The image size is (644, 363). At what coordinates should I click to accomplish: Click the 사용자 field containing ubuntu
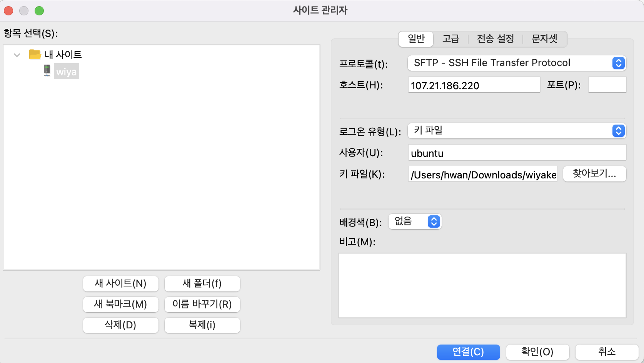point(517,153)
